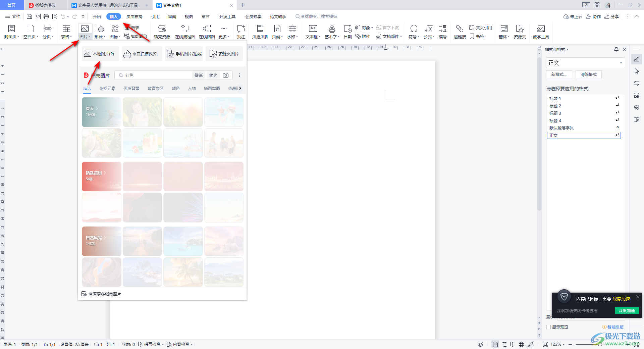The width and height of the screenshot is (644, 349).
Task: Toggle spell check (拼写检查) in status bar
Action: tap(151, 344)
